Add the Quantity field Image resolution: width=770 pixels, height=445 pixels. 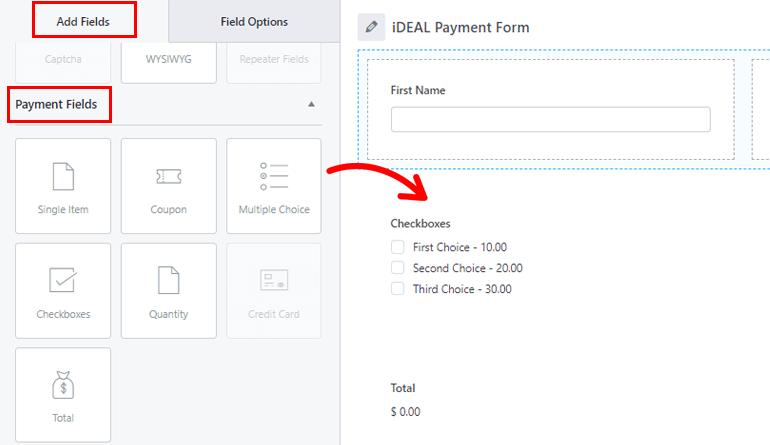click(169, 290)
